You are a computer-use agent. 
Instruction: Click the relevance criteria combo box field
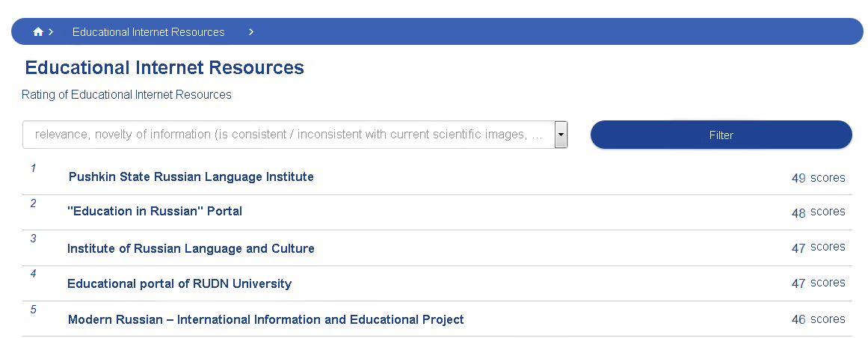tap(295, 135)
